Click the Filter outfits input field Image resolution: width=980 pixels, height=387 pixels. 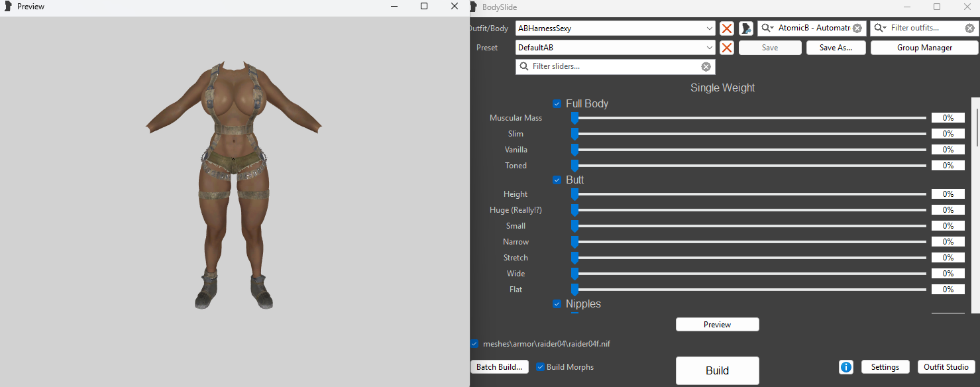(x=926, y=28)
